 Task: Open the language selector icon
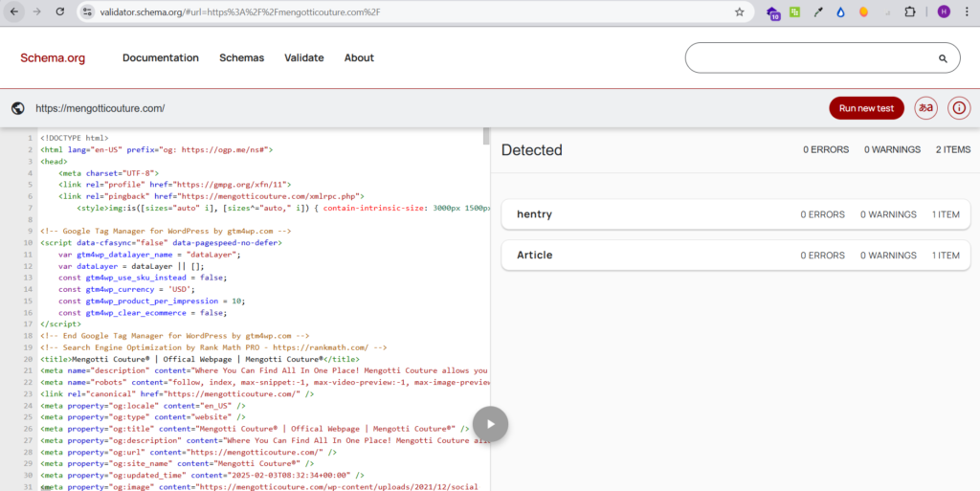[x=925, y=108]
